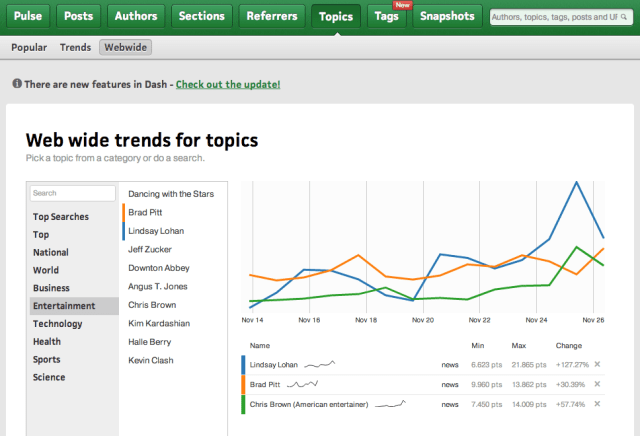
Task: Remove Brad Pitt row with x icon
Action: (x=597, y=385)
